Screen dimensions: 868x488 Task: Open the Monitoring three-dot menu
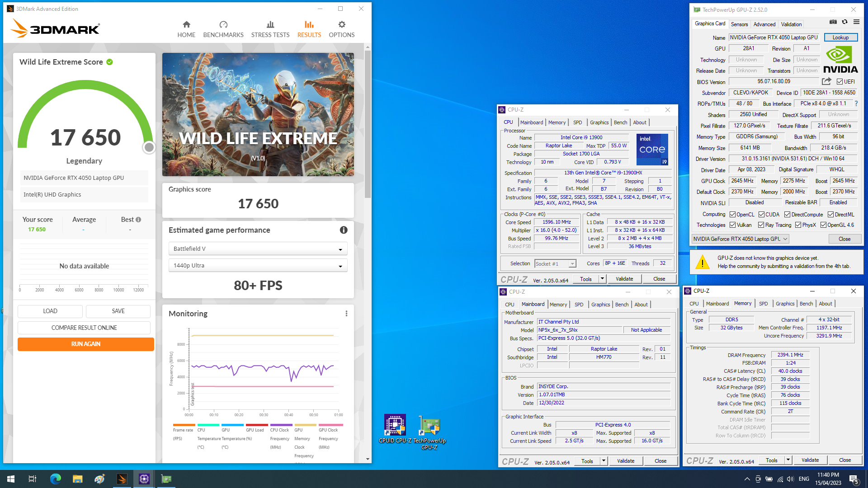pos(346,314)
